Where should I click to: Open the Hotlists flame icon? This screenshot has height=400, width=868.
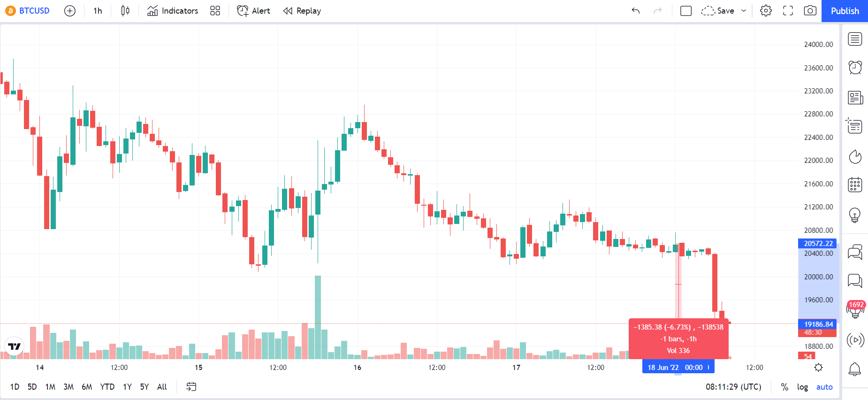pos(855,156)
